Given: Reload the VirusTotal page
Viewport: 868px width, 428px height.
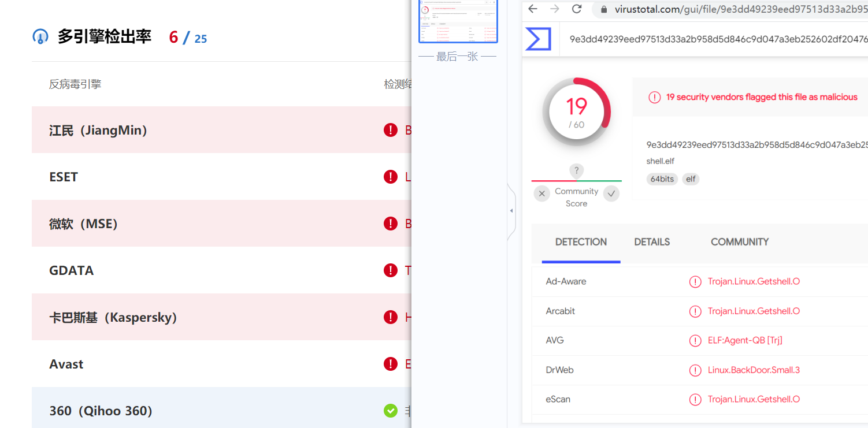Looking at the screenshot, I should coord(577,9).
